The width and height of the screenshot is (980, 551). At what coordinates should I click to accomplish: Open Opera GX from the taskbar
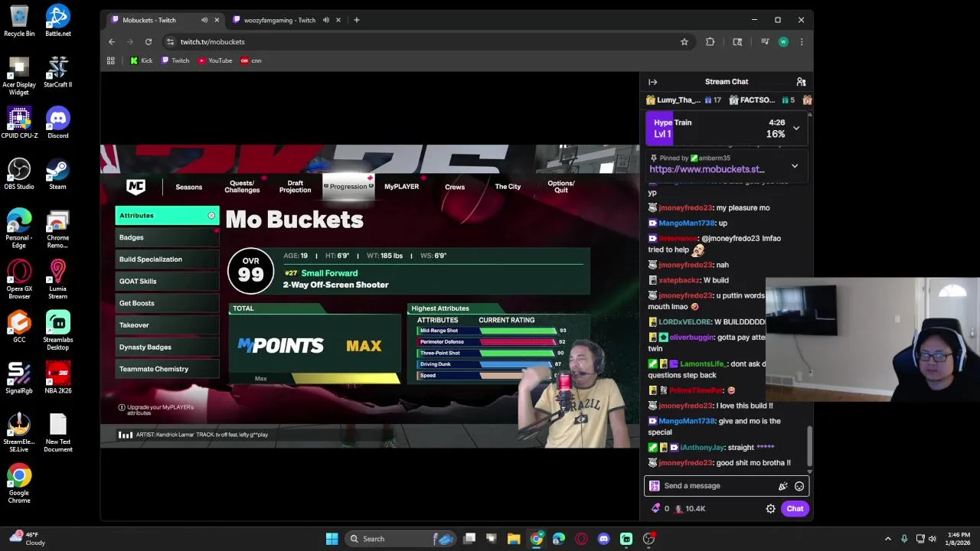point(581,539)
